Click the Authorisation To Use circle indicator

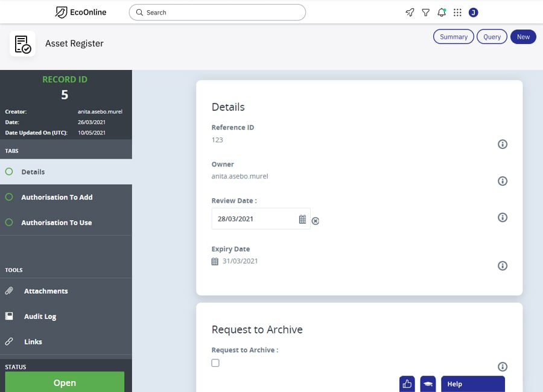coord(9,222)
